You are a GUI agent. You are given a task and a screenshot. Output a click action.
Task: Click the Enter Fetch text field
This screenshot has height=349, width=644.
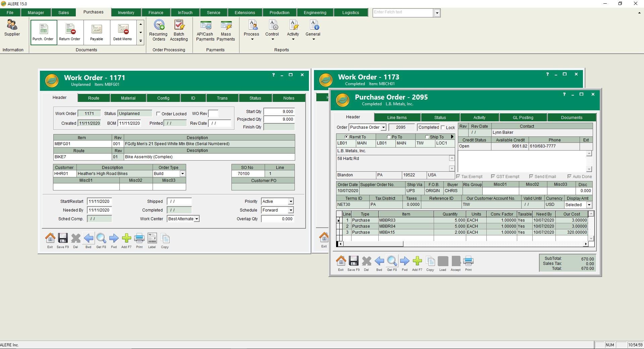(403, 12)
